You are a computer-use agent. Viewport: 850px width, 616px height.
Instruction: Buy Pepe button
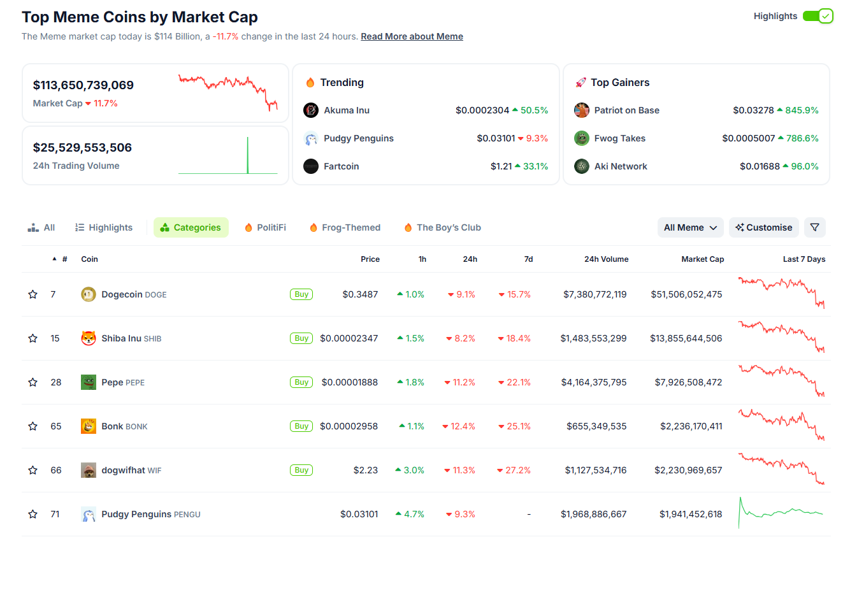pyautogui.click(x=301, y=382)
